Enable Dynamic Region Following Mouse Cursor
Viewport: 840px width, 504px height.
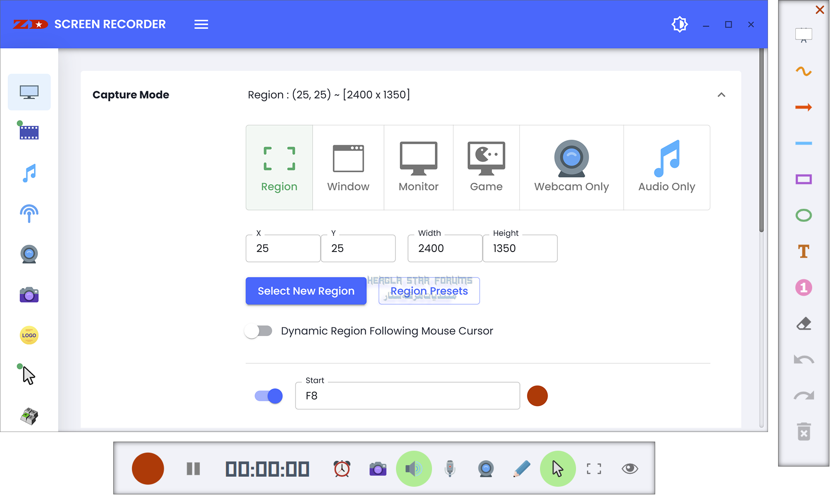[x=259, y=331]
